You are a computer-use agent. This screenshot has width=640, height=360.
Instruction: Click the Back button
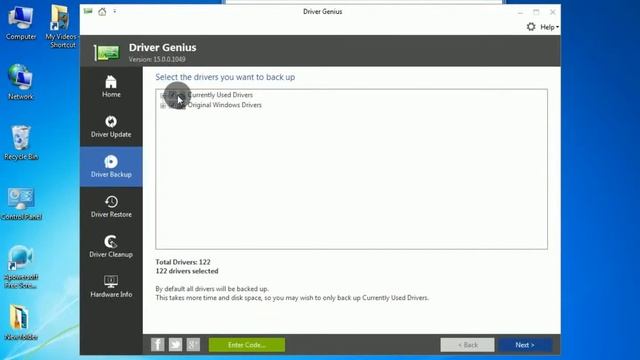(x=467, y=345)
